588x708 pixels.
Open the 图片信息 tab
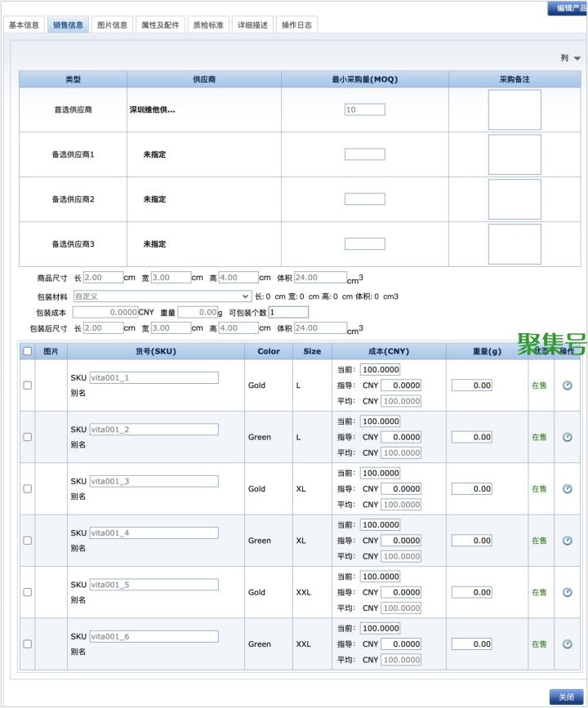click(112, 25)
